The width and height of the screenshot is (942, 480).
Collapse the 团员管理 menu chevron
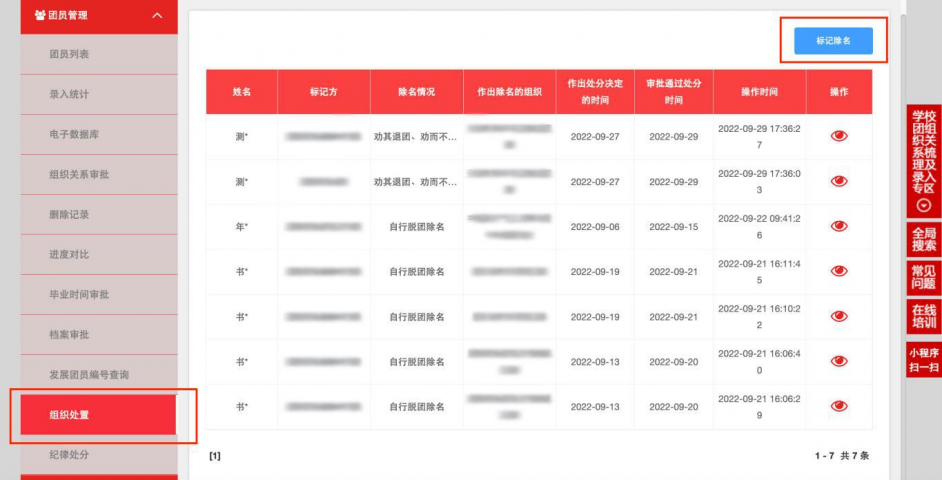(x=157, y=15)
